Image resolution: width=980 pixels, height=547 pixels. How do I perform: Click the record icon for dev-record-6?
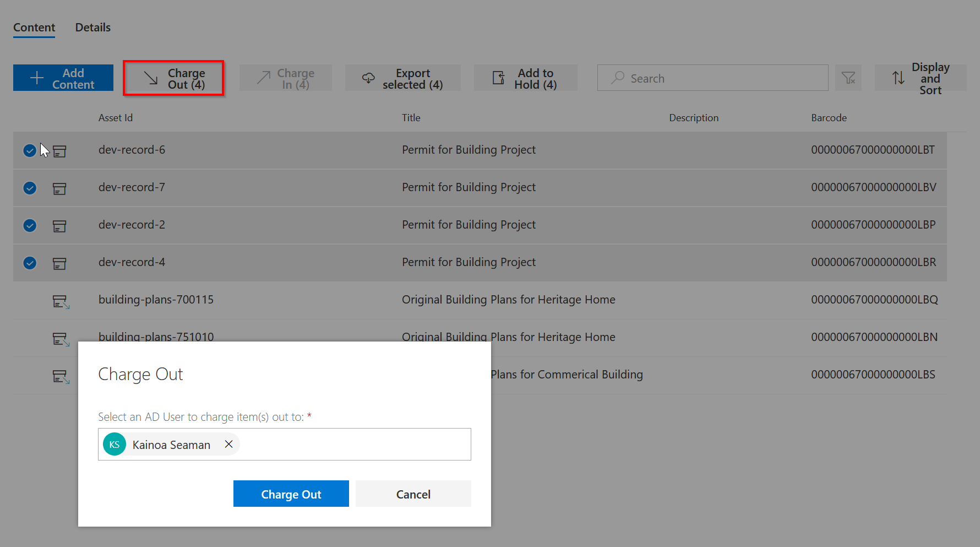click(x=59, y=151)
